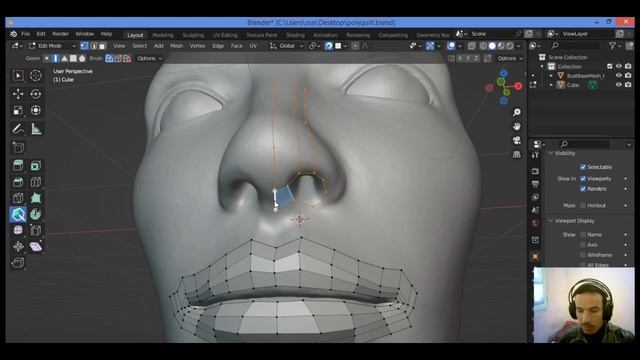Select the Measure ruler tool
The image size is (640, 360).
36,129
